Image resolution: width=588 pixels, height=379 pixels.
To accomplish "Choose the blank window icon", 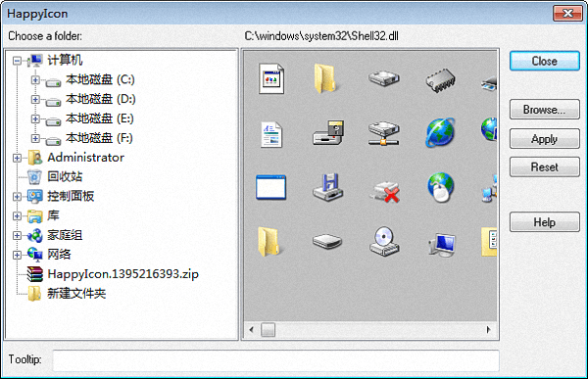I will 270,187.
